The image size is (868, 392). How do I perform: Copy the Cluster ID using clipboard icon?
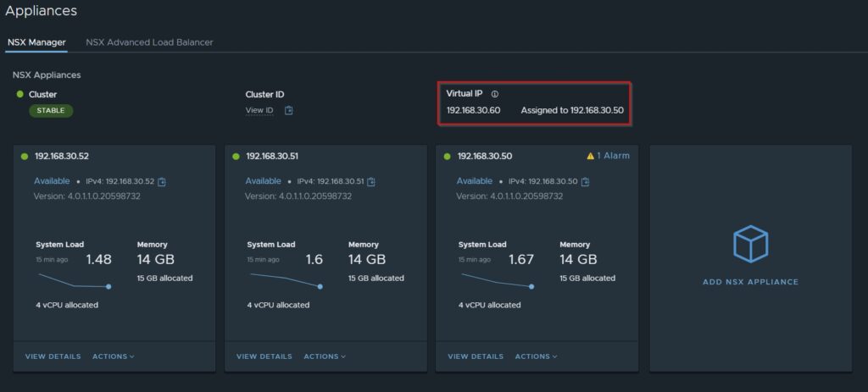coord(288,111)
